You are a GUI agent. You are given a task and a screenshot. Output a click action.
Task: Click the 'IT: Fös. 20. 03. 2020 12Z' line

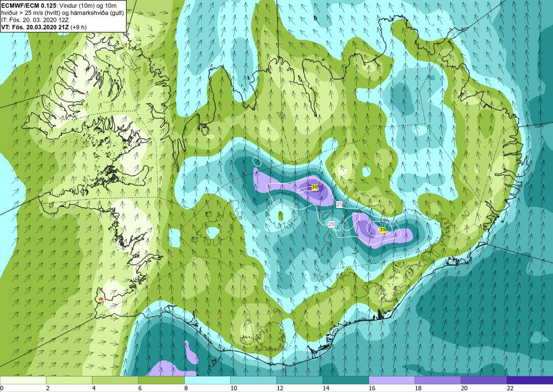(x=35, y=20)
